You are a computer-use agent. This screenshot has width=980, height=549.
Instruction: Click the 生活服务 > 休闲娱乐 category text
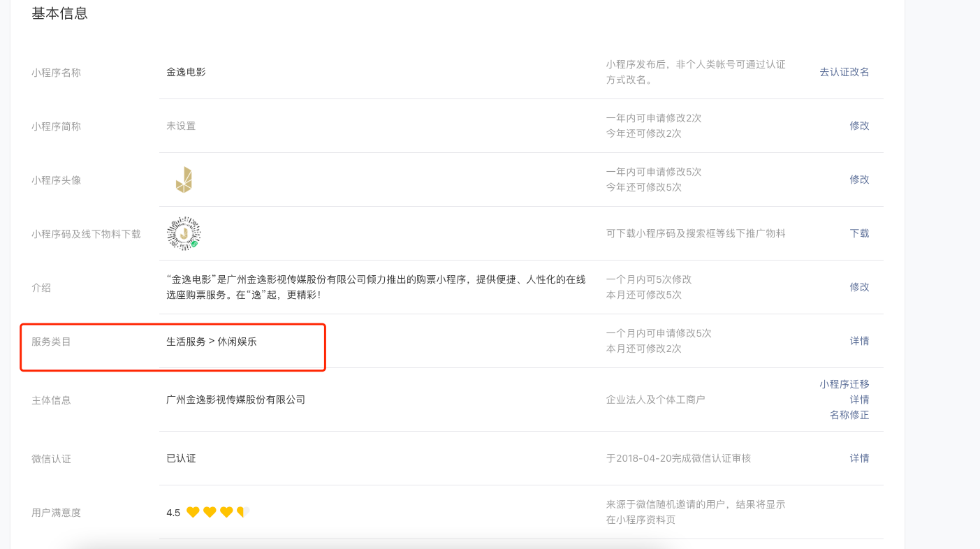pos(212,342)
